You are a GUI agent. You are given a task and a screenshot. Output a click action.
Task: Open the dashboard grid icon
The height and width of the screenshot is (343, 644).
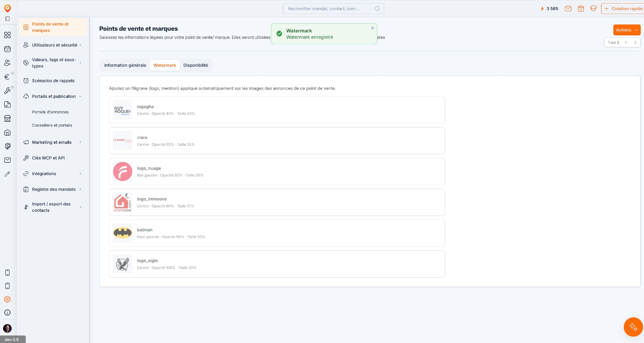(8, 35)
